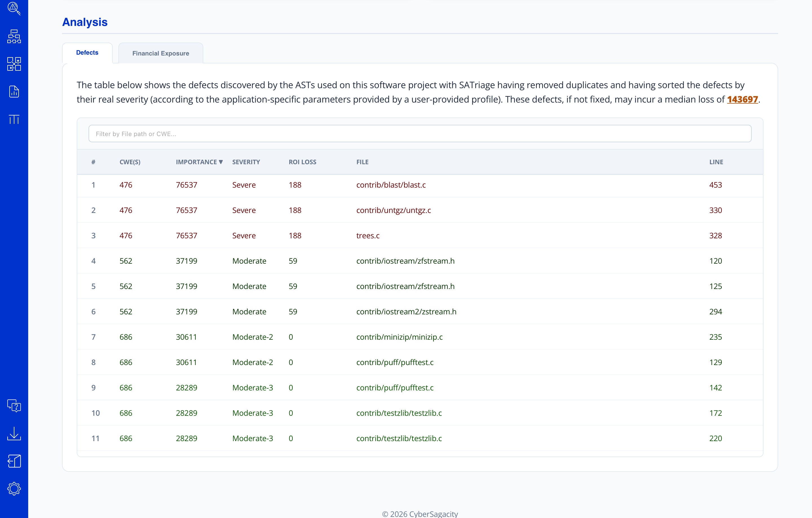Open the analysis magnifier icon in sidebar

point(14,8)
